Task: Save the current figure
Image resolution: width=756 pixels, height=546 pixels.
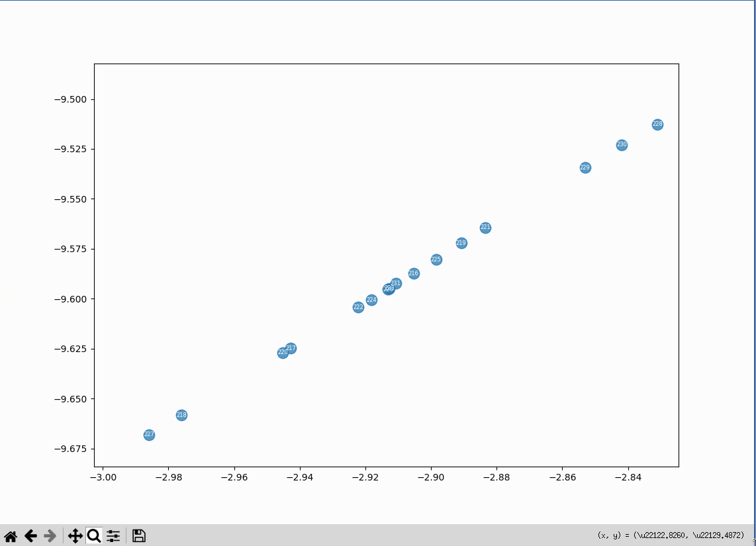Action: 138,535
